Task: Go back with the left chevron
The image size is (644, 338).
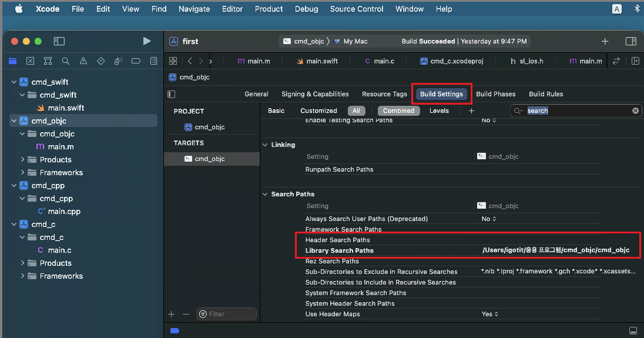Action: click(x=190, y=61)
